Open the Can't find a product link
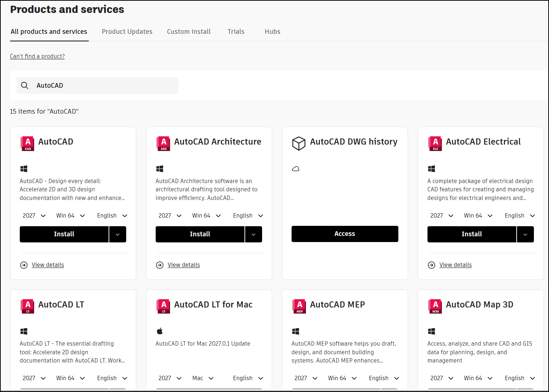The width and height of the screenshot is (549, 392). tap(37, 56)
